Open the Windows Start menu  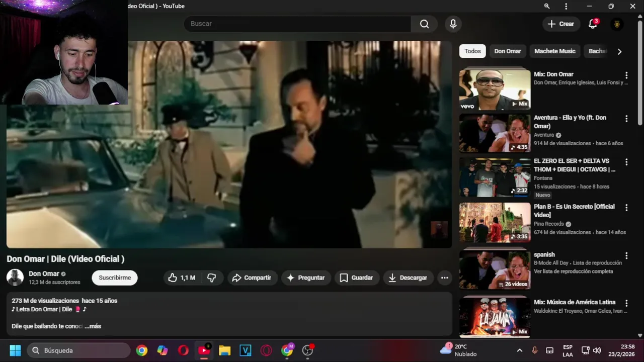tap(15, 350)
